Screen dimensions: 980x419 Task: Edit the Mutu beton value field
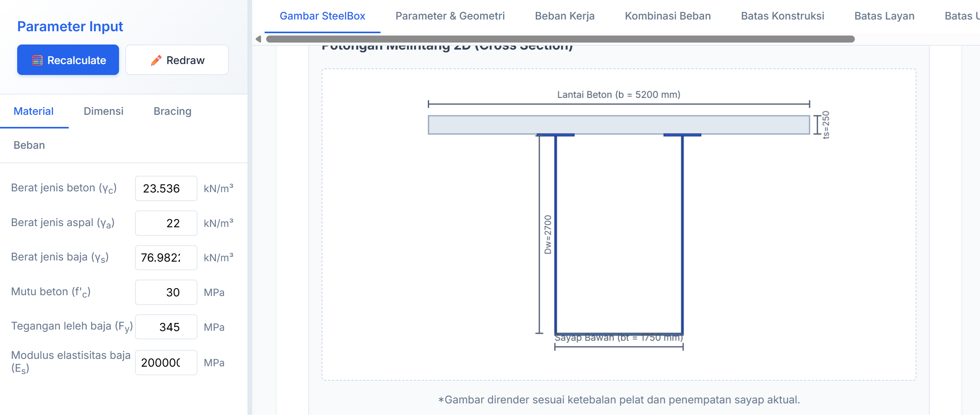click(x=166, y=292)
